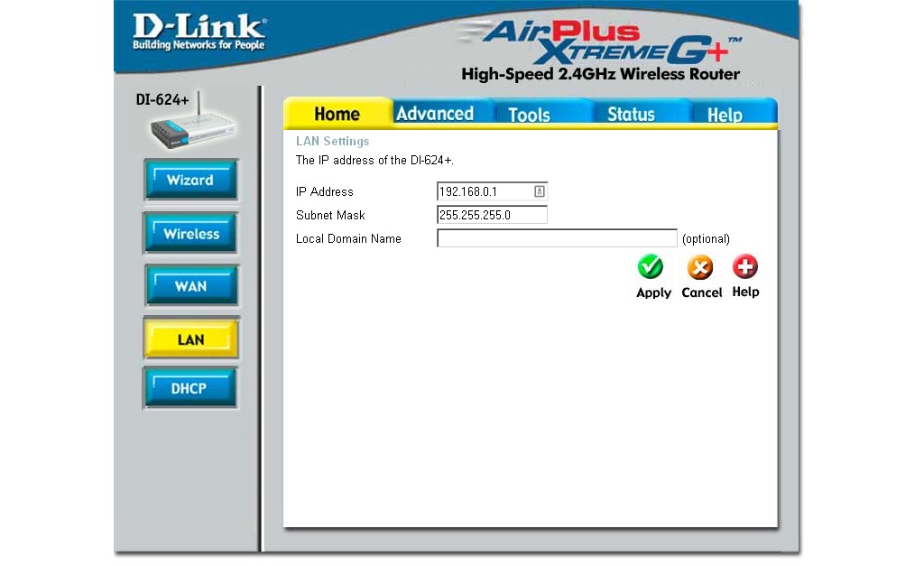Switch to the Status tab
Screen dimensions: 924x566
(x=631, y=114)
